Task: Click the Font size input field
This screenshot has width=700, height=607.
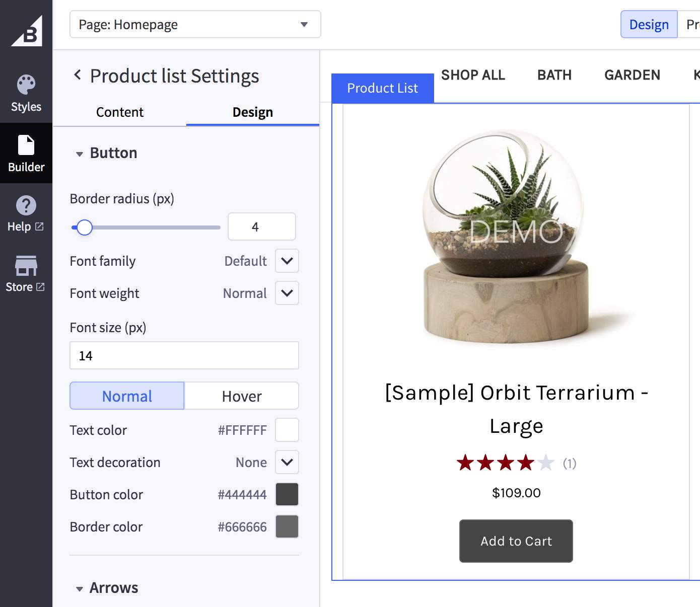Action: 184,355
